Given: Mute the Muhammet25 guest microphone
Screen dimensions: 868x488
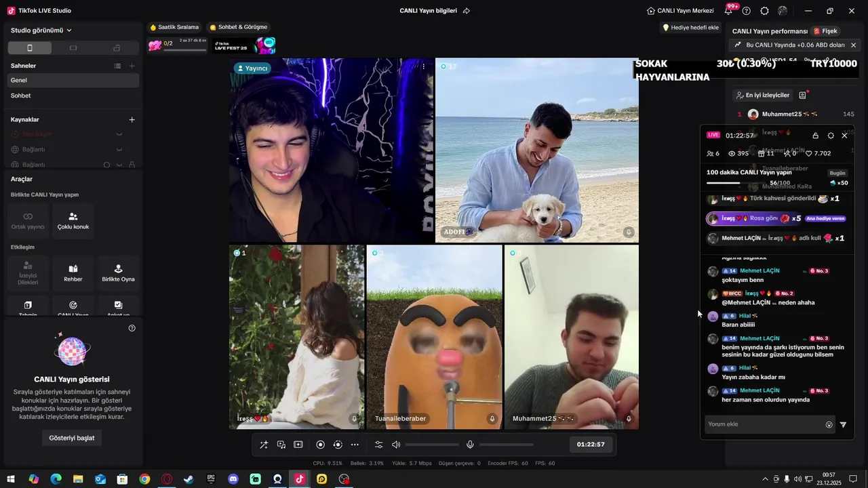Looking at the screenshot, I should 629,419.
